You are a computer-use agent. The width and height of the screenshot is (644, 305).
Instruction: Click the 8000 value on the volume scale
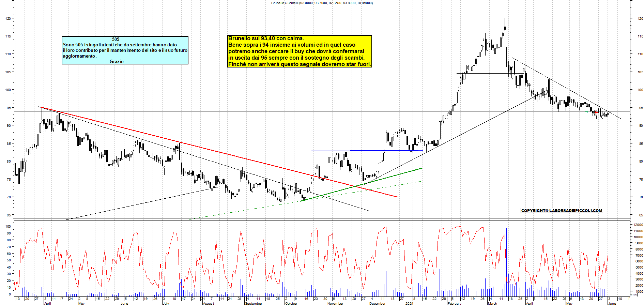(x=639, y=249)
